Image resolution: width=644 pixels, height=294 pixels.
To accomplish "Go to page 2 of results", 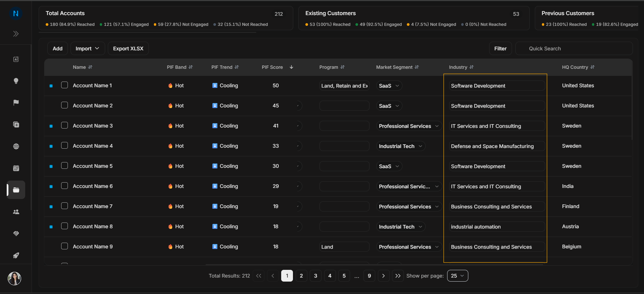I will (x=301, y=276).
